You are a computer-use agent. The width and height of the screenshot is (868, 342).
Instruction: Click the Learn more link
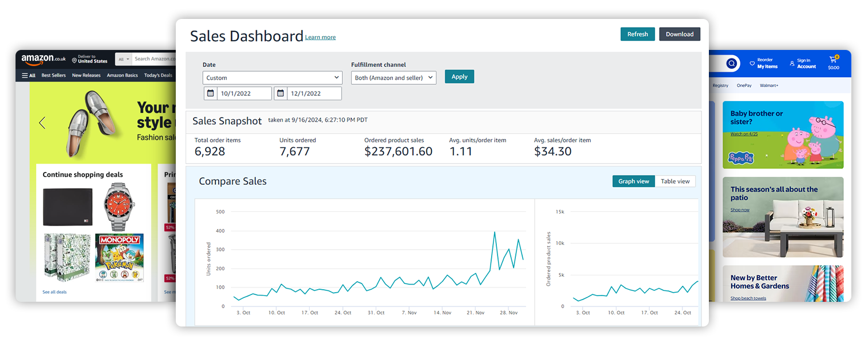(320, 37)
